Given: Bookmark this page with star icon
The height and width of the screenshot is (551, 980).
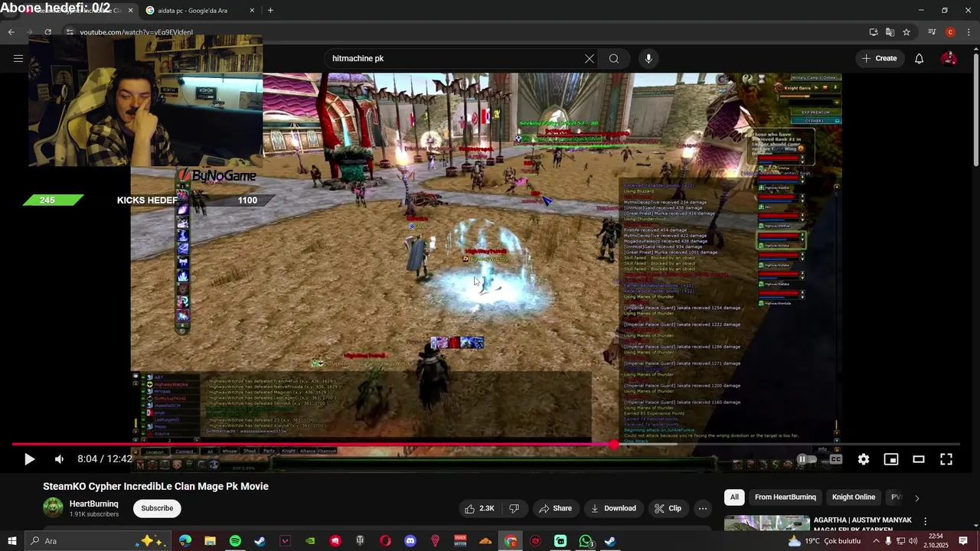Looking at the screenshot, I should tap(906, 32).
